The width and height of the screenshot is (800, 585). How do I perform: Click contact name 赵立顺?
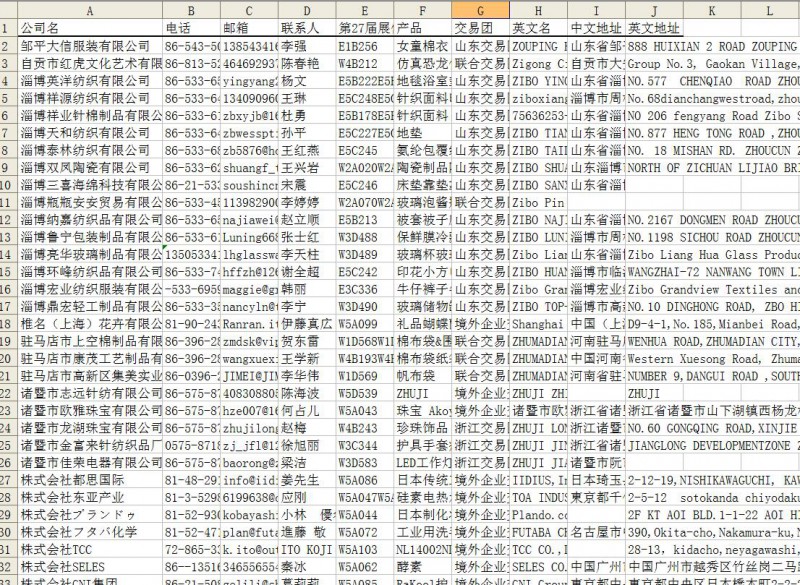click(x=307, y=220)
